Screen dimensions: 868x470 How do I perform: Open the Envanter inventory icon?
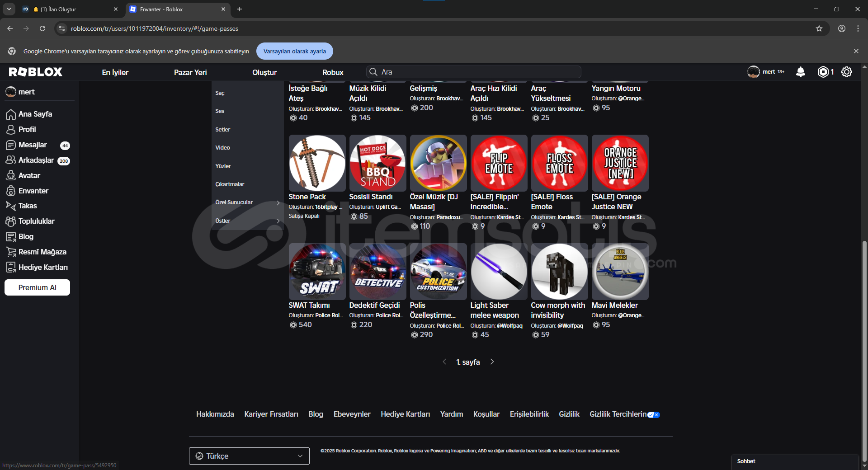coord(11,191)
